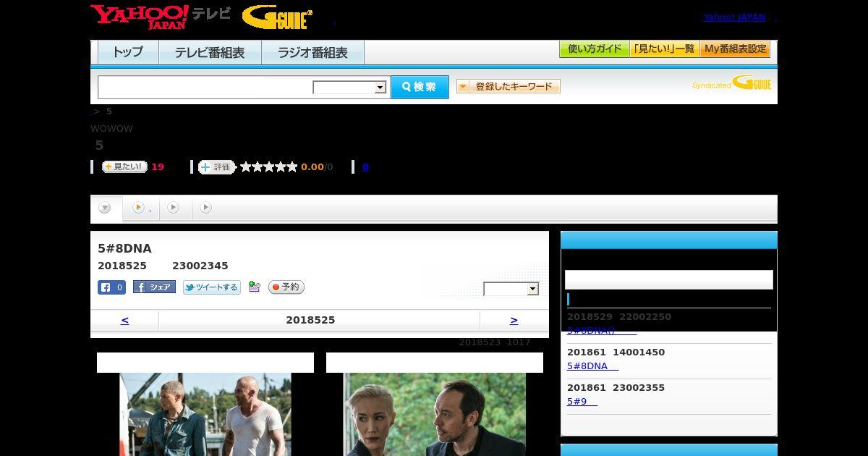The height and width of the screenshot is (456, 868).
Task: Open the 5#9 link for 201861 23002355
Action: click(582, 402)
